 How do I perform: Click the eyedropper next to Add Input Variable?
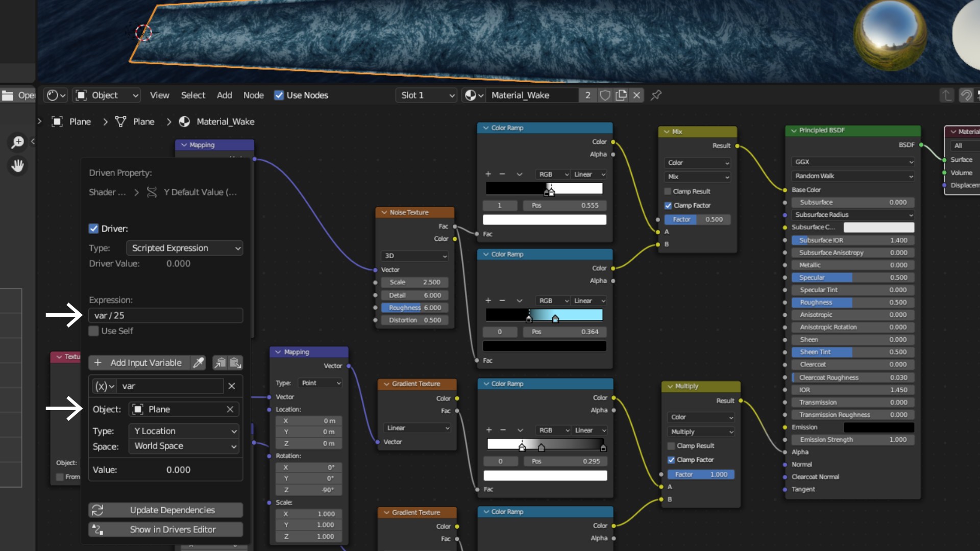click(198, 363)
